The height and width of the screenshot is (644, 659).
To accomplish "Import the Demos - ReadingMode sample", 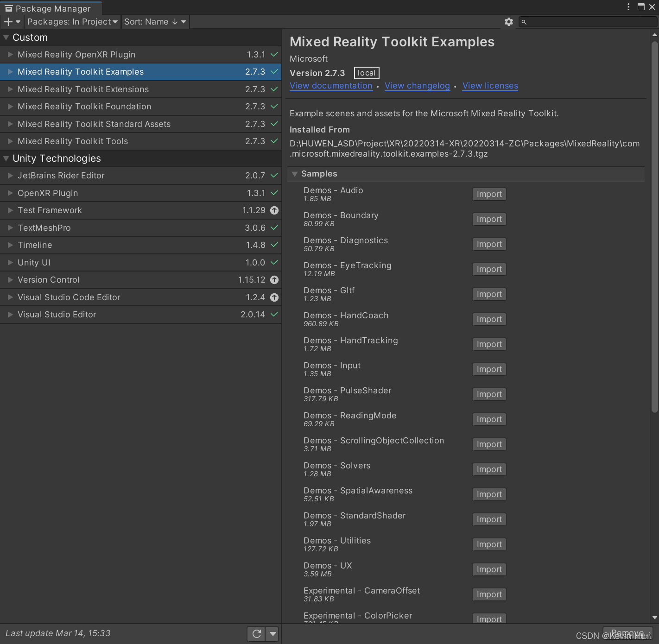I will 489,419.
